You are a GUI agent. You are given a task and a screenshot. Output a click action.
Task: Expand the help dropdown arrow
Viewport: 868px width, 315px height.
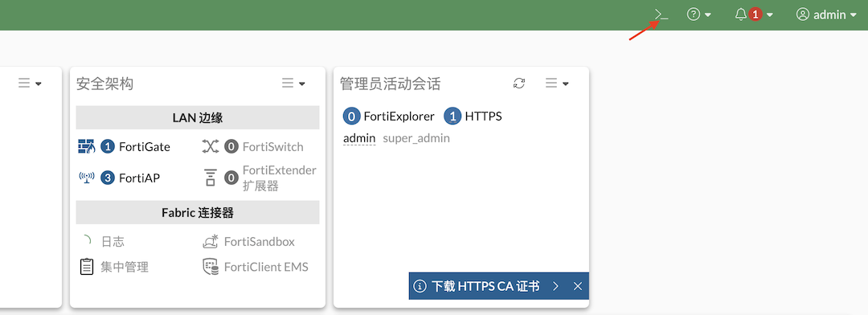coord(707,15)
